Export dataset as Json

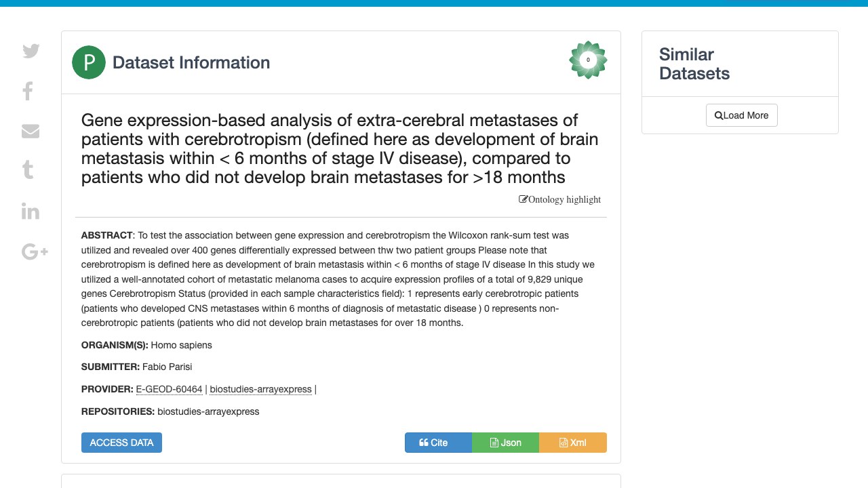[x=505, y=443]
